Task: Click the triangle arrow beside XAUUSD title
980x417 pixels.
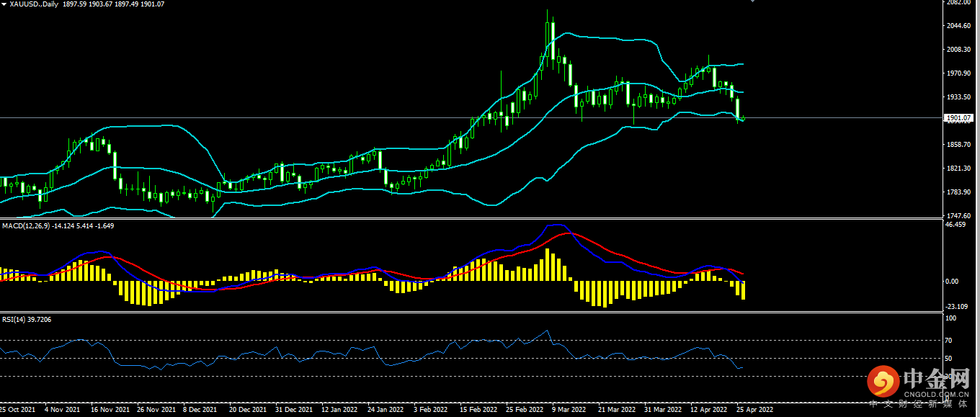Action: 4,4
